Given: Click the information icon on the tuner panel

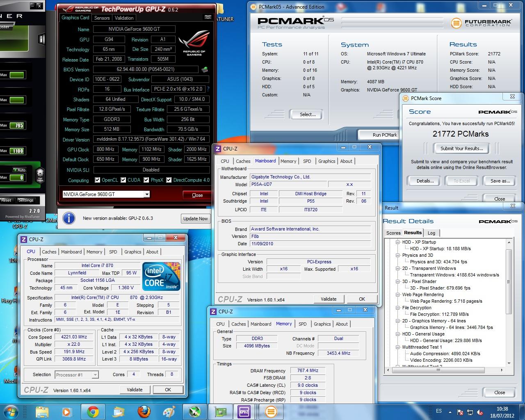Looking at the screenshot, I should pos(41,39).
